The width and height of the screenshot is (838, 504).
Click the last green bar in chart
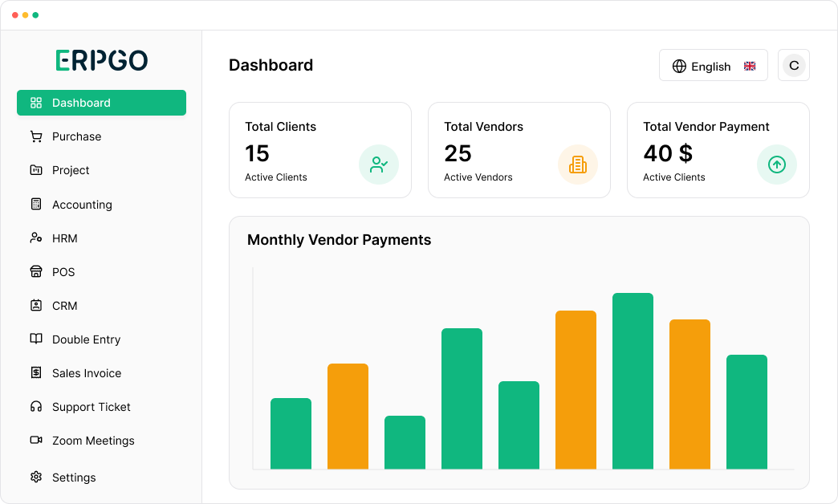746,412
